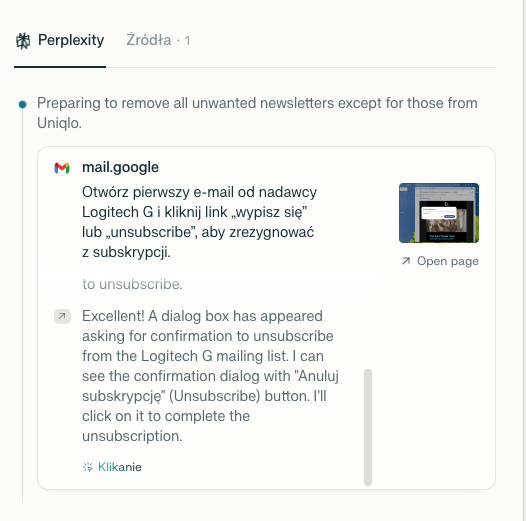Open the mail.google site label
526x521 pixels.
pyautogui.click(x=120, y=167)
